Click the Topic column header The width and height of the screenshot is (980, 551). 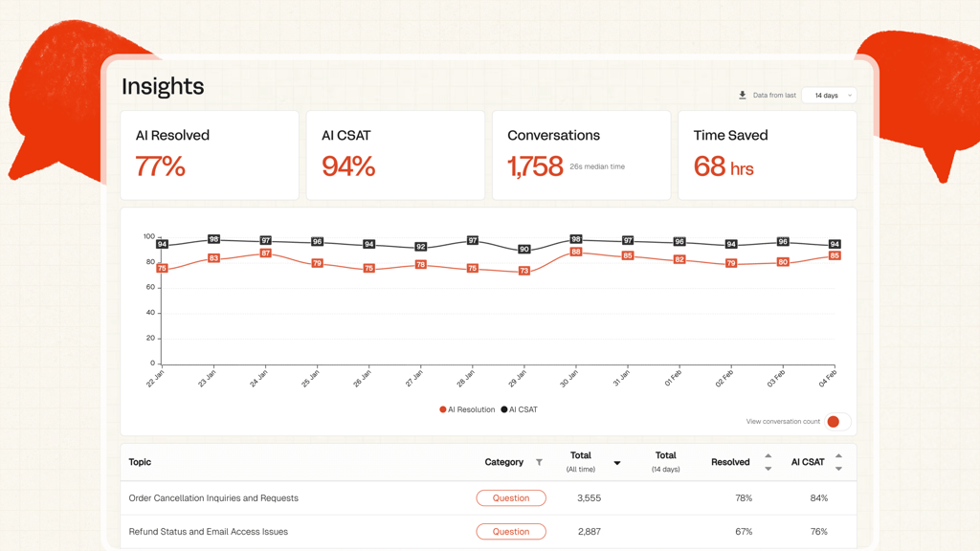pos(140,462)
